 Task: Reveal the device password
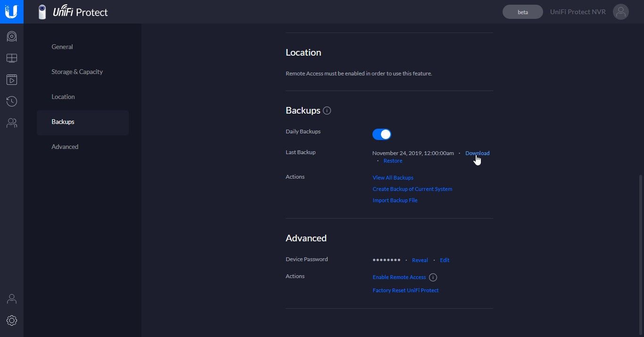coord(420,260)
